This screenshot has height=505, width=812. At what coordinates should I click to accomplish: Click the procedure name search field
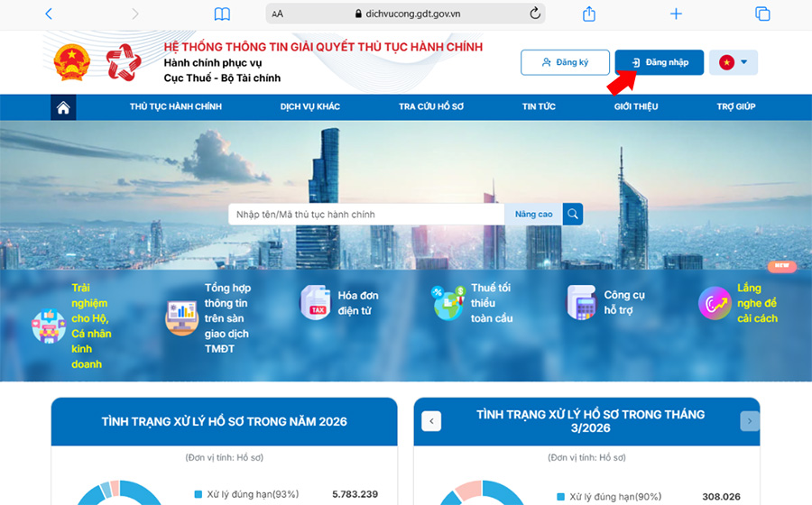tap(365, 214)
